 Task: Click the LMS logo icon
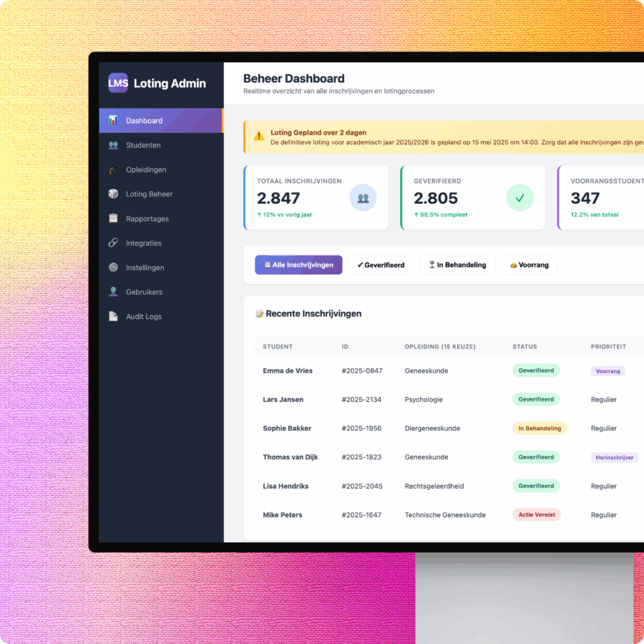tap(118, 83)
